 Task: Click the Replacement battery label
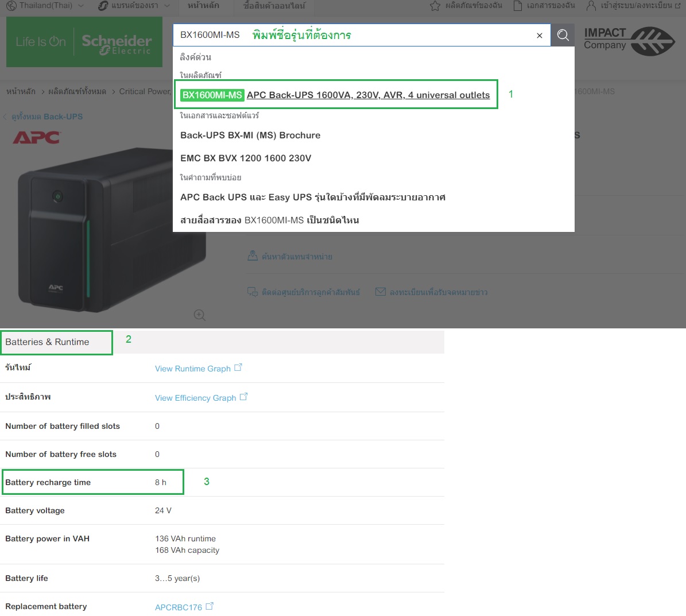coord(46,606)
